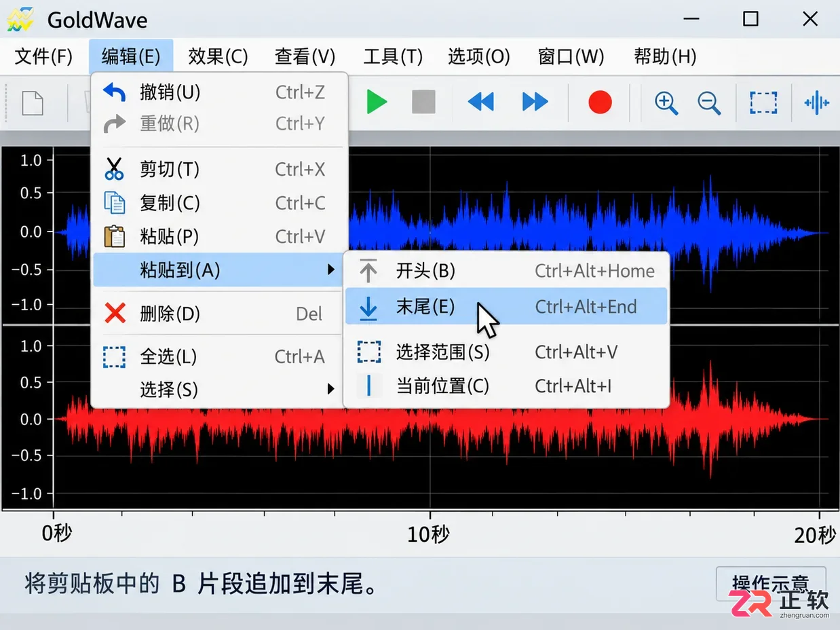Click the 10秒 timeline marker
Viewport: 840px width, 630px height.
pos(428,535)
